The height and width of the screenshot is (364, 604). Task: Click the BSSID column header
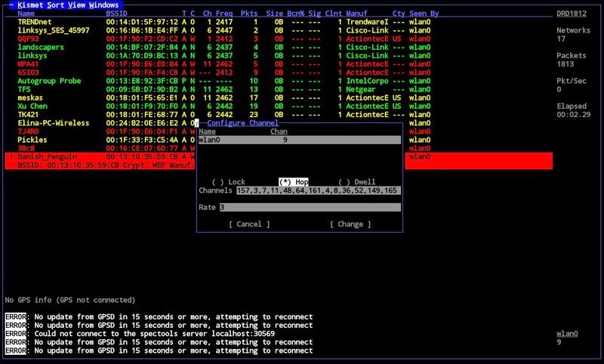point(117,14)
